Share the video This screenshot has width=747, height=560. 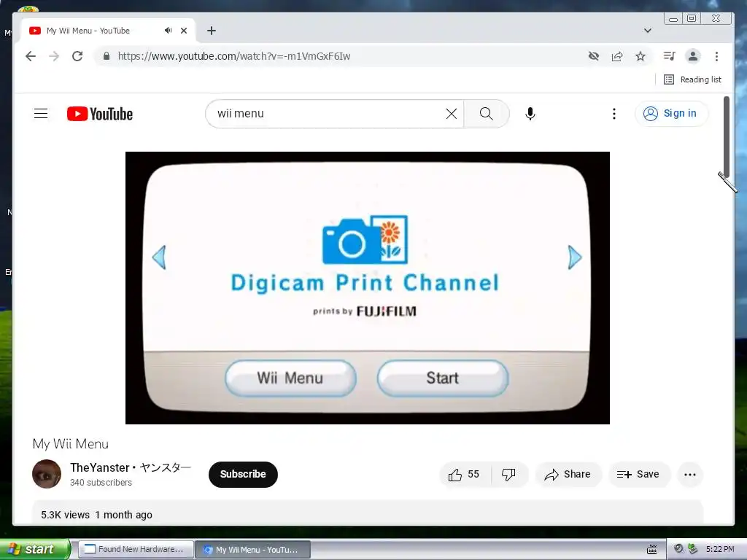point(568,474)
